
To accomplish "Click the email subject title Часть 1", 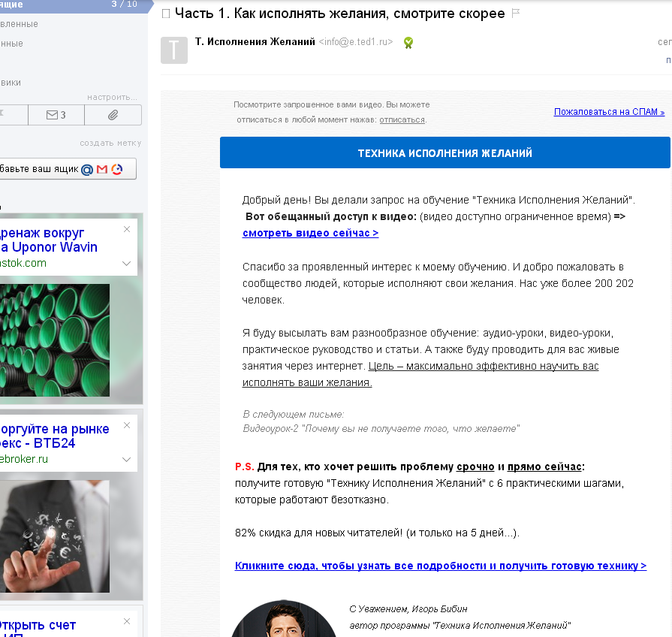I will pos(340,14).
